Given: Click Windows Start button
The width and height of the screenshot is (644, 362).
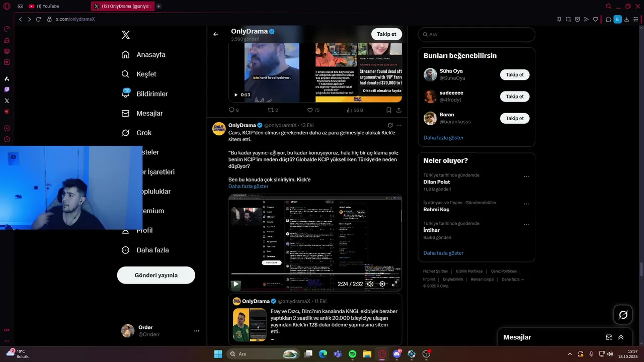Looking at the screenshot, I should click(218, 354).
